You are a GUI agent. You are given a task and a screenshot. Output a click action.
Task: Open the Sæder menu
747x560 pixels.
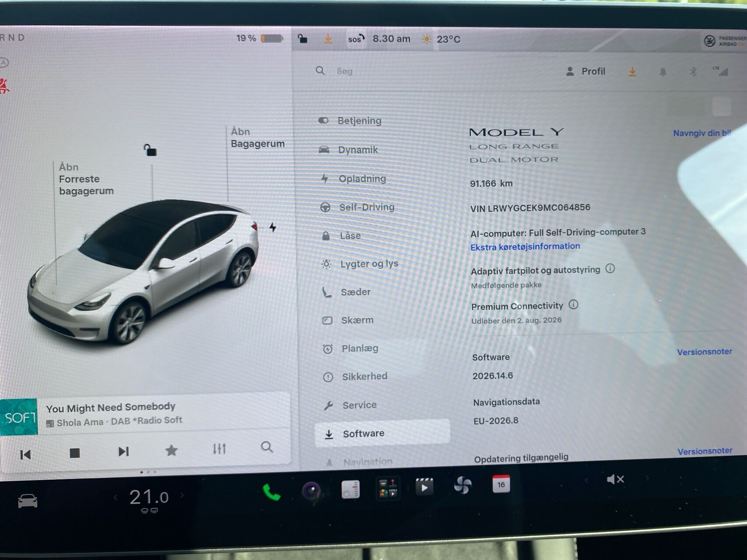tap(347, 292)
